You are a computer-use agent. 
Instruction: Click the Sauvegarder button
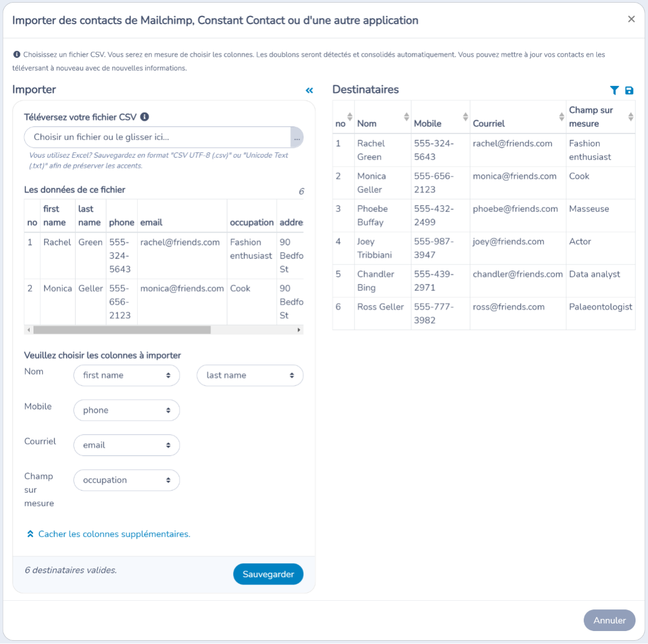268,574
